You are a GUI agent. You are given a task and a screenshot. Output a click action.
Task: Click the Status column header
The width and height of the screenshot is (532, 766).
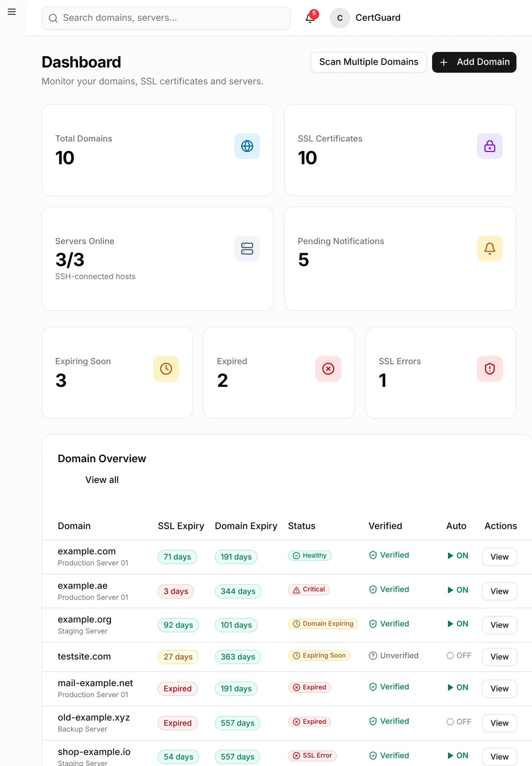[x=301, y=526]
